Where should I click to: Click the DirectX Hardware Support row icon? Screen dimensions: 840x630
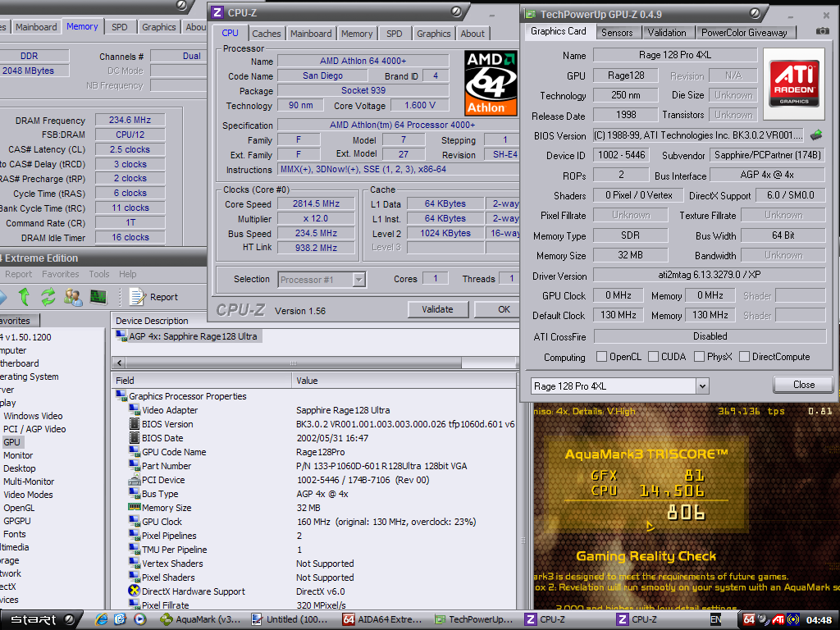point(134,591)
